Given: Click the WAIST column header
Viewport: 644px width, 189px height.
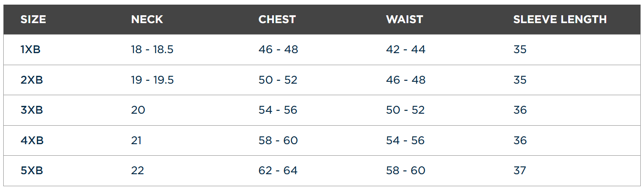Looking at the screenshot, I should tap(404, 19).
